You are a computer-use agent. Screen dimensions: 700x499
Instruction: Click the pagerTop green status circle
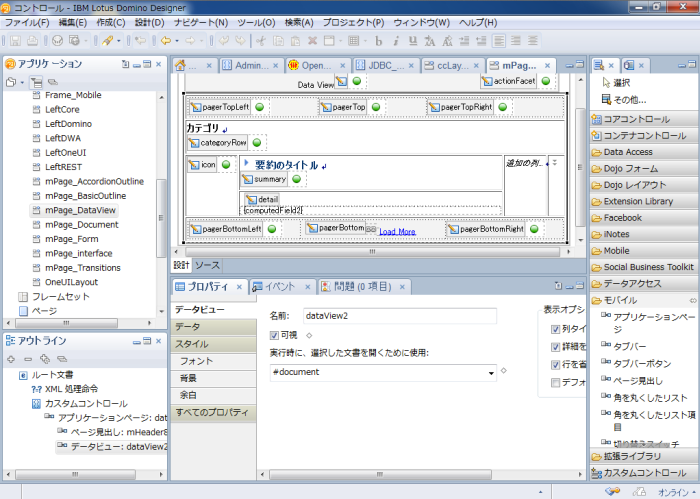(376, 107)
